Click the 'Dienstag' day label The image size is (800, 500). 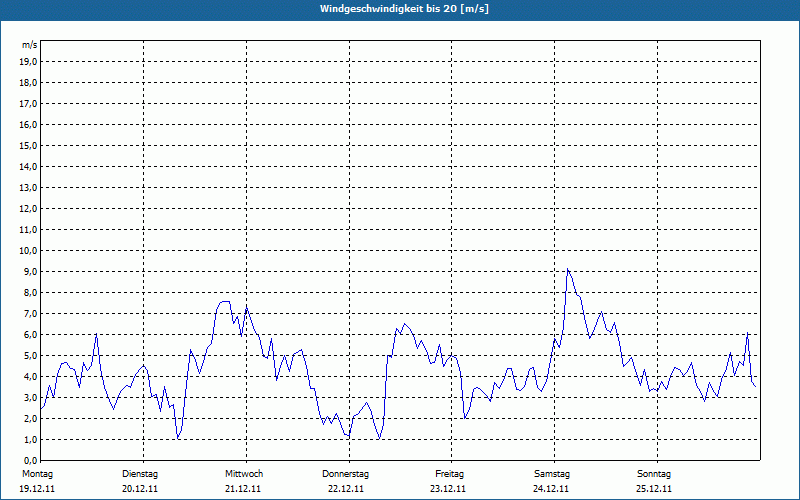tap(140, 474)
